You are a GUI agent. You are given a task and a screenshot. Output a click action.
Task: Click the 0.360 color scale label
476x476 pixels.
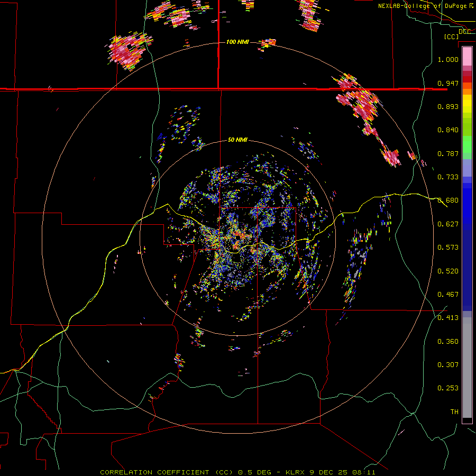(x=448, y=342)
